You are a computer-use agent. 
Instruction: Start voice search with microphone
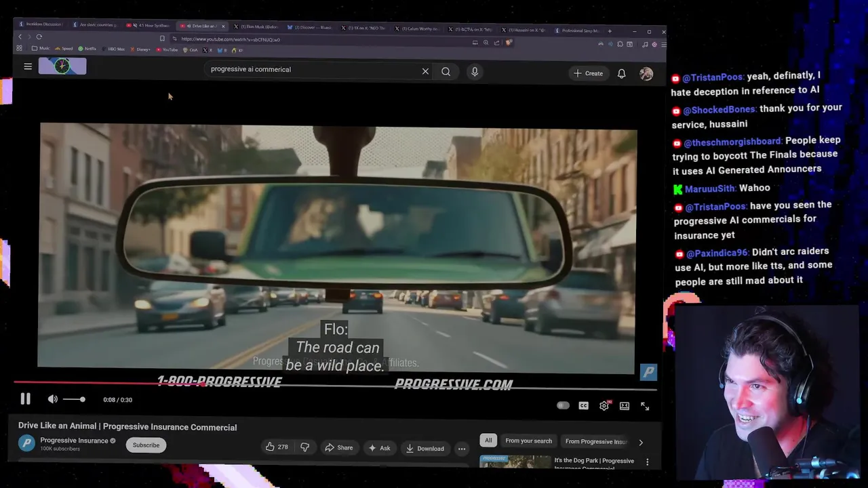(x=475, y=71)
